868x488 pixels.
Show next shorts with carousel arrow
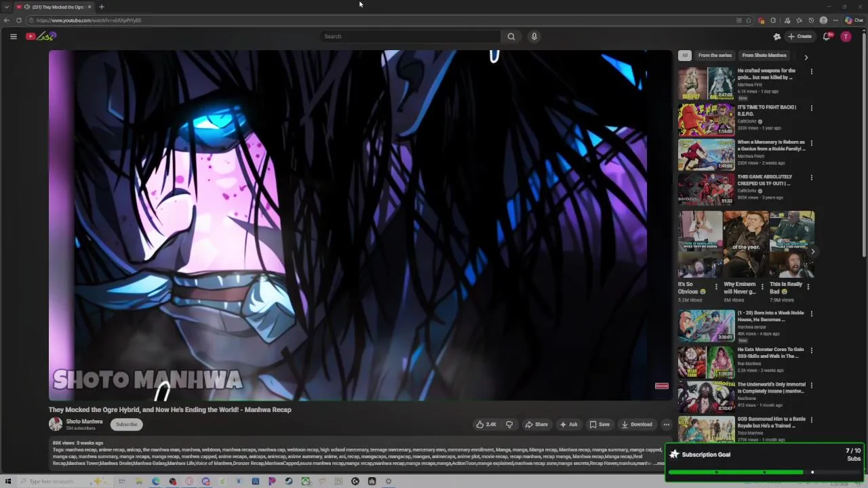812,251
